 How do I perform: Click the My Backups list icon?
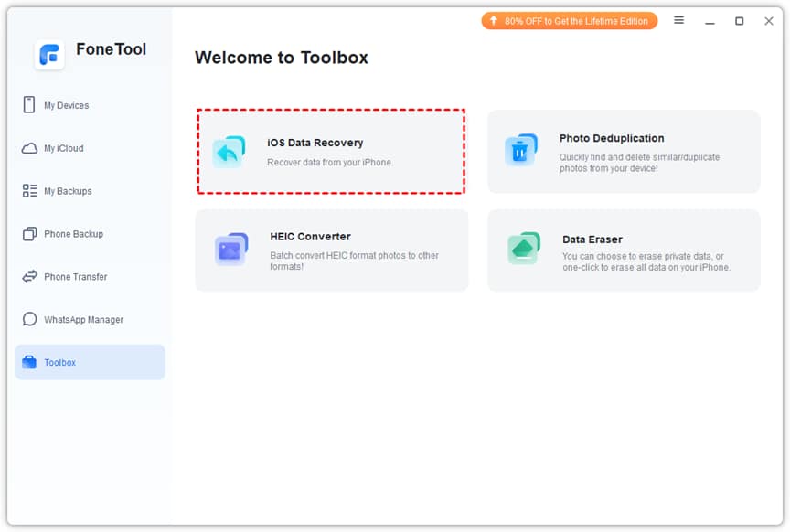click(x=29, y=191)
